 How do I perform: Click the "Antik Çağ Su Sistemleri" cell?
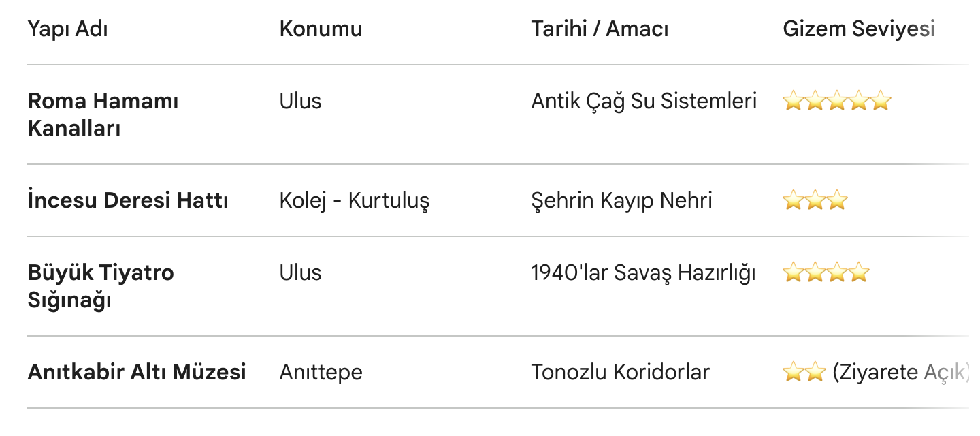[x=644, y=102]
